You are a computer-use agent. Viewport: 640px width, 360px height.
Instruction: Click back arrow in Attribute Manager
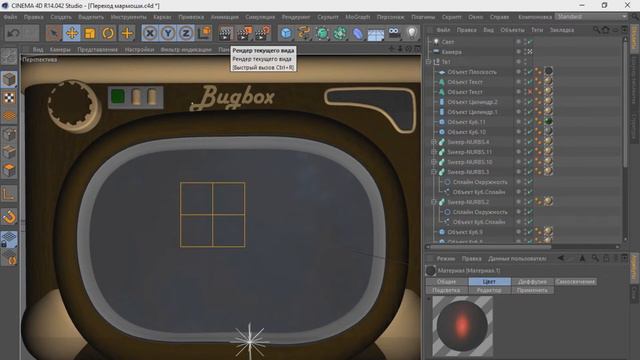tap(561, 258)
